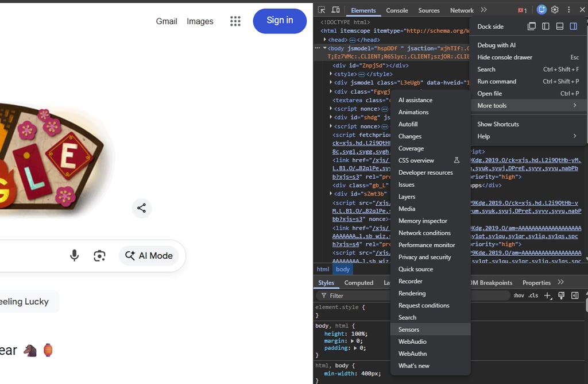Open Animations tool from submenu
The width and height of the screenshot is (588, 384).
(x=430, y=112)
